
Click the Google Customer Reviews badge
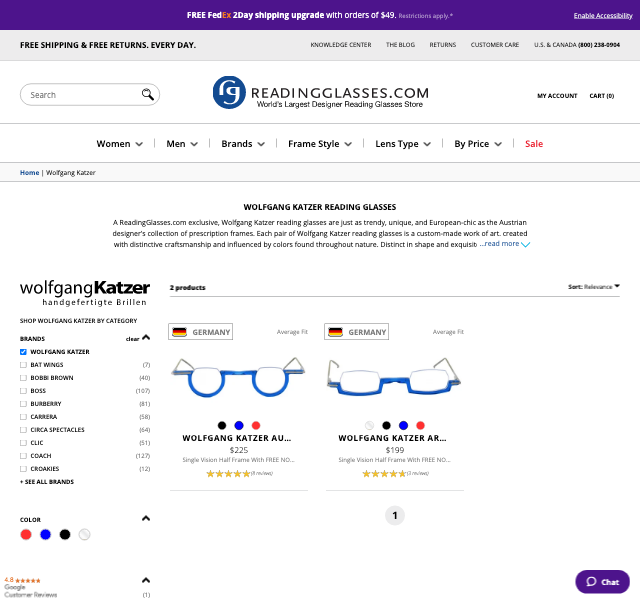tap(30, 587)
